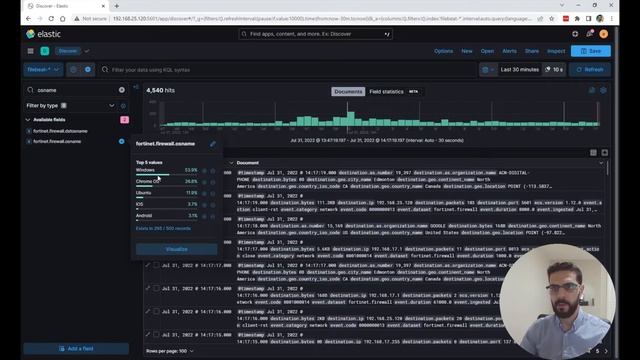Viewport: 640px width, 360px height.
Task: Open chart options gear icon
Action: pyautogui.click(x=603, y=90)
